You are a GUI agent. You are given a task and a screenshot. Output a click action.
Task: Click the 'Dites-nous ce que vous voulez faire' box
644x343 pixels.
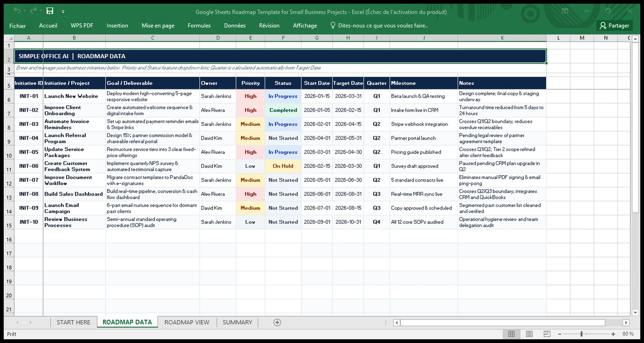[x=379, y=26]
